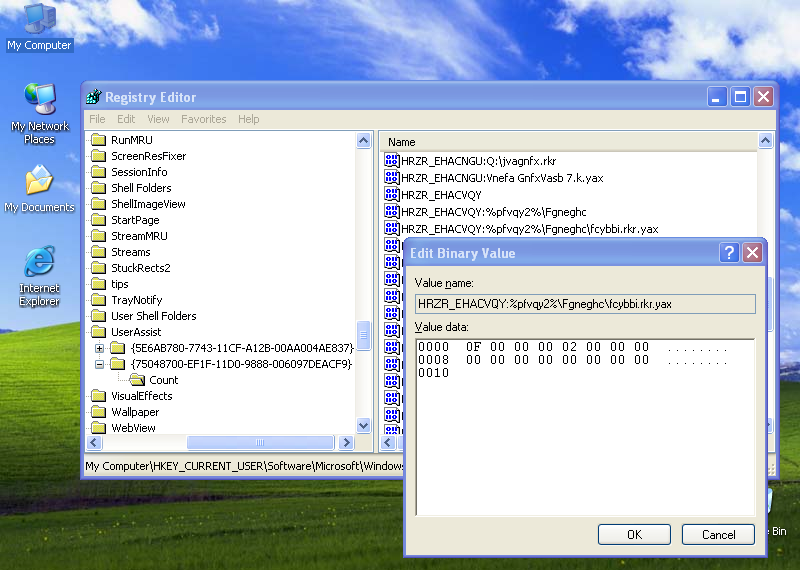Click the What's This help button in Edit Binary Value
800x570 pixels.
(x=729, y=253)
